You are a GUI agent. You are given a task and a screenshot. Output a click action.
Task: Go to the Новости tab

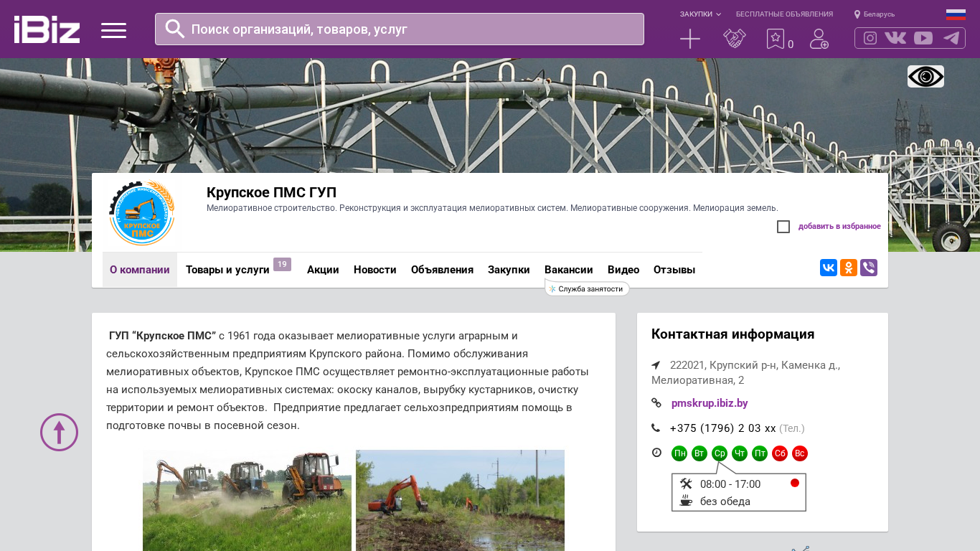point(375,270)
